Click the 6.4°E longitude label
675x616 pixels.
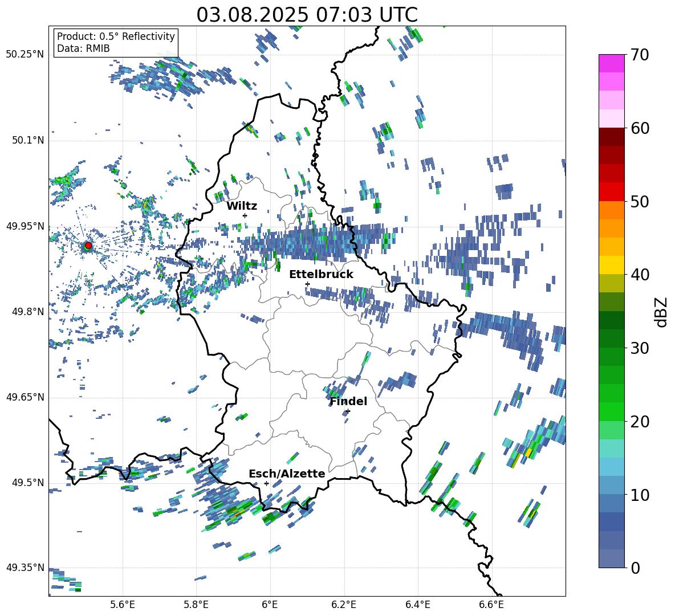coord(417,605)
